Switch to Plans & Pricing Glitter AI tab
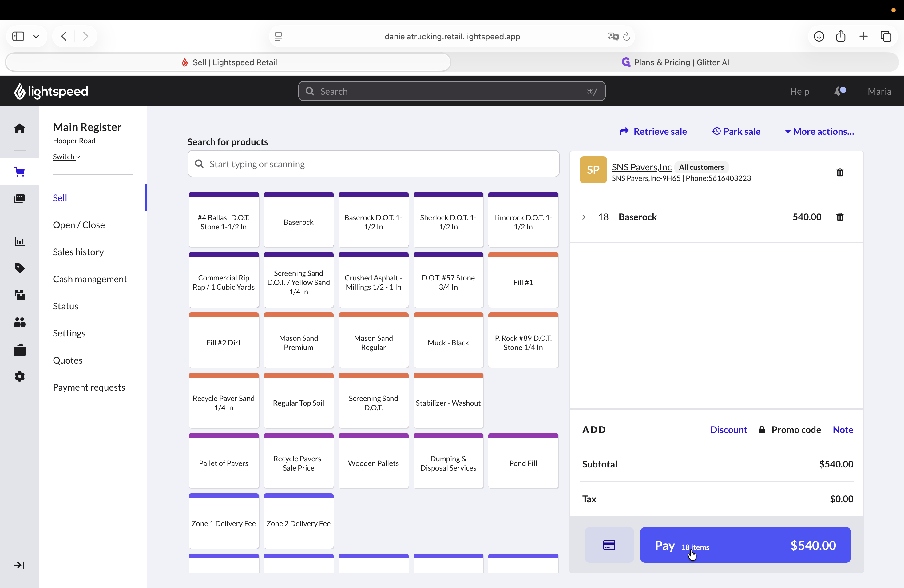The image size is (904, 588). (x=675, y=62)
